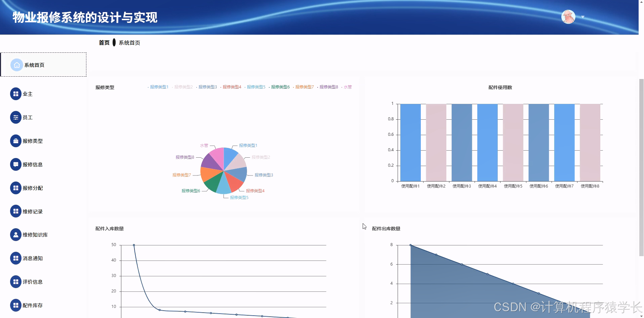
Task: Click the pink 水管 pie slice
Action: (x=218, y=157)
